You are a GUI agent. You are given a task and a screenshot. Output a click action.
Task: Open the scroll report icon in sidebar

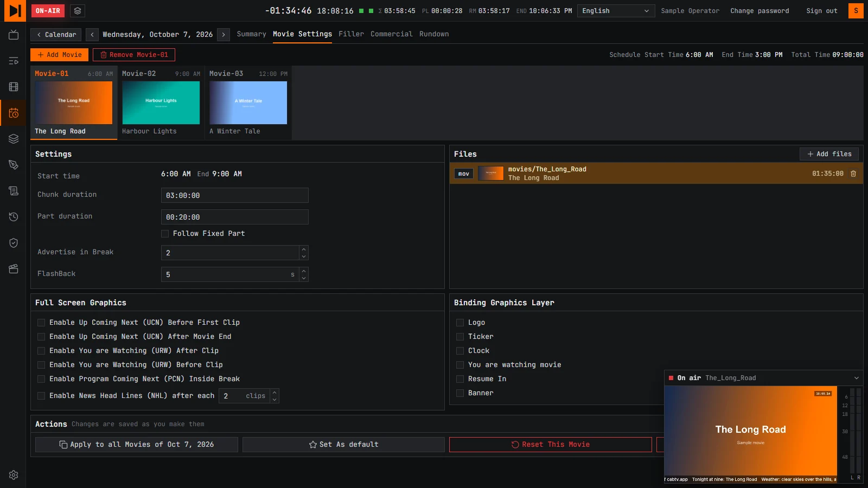(14, 191)
